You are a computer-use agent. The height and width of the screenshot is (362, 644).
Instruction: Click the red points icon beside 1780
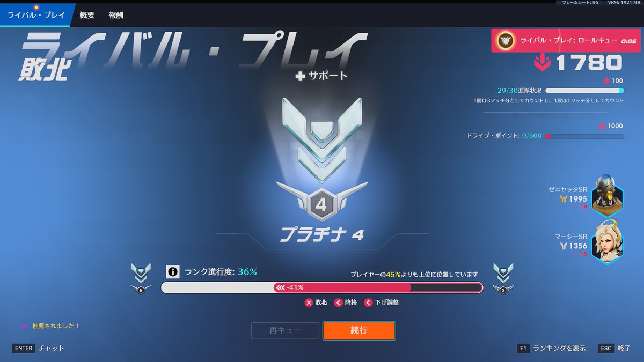[x=543, y=63]
